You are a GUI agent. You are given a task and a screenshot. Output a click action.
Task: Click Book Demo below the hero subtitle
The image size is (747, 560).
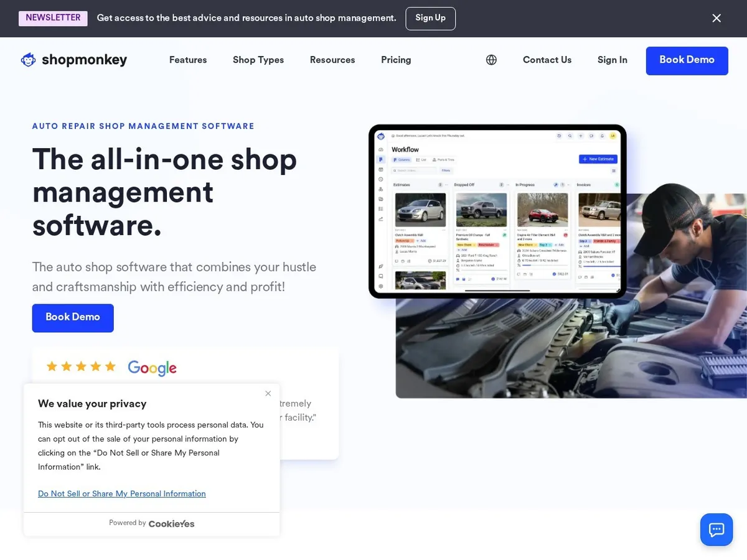73,318
